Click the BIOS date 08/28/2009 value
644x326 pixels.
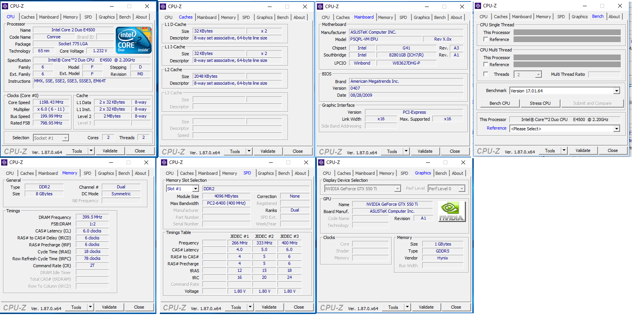click(406, 95)
